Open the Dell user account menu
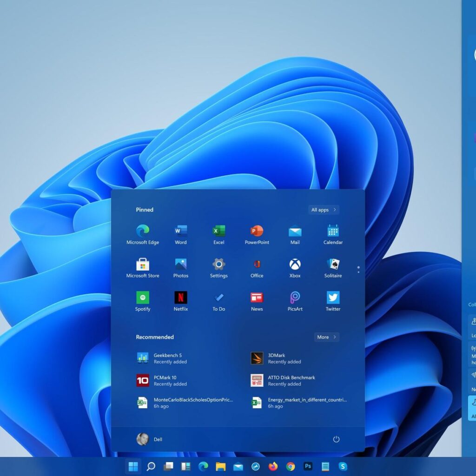This screenshot has width=476, height=476. (150, 439)
